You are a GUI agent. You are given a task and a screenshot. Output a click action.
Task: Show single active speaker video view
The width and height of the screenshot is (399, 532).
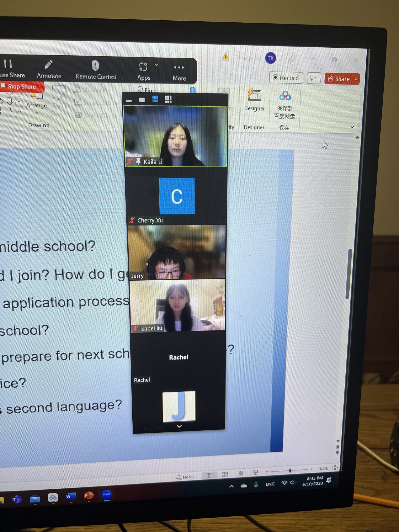(x=142, y=100)
